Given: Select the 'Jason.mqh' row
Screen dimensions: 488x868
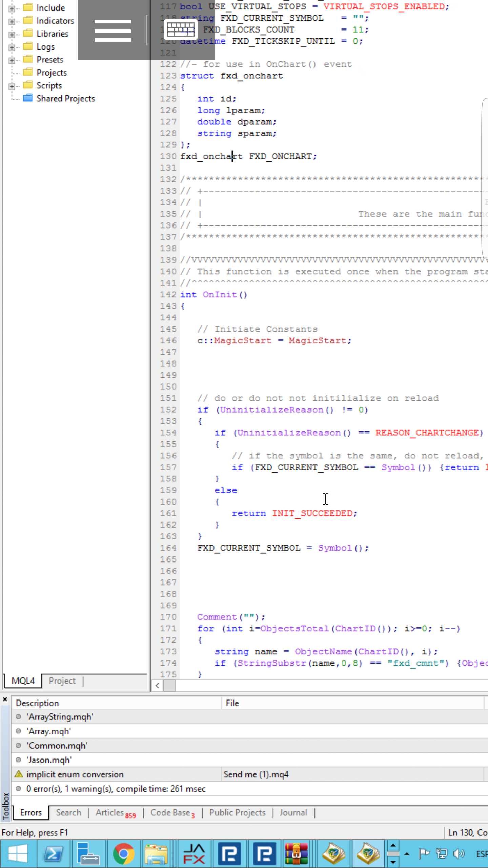Looking at the screenshot, I should 250,760.
